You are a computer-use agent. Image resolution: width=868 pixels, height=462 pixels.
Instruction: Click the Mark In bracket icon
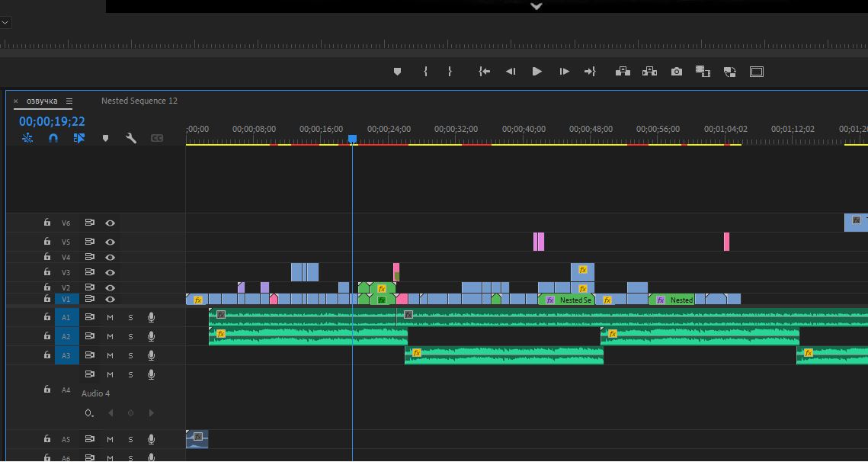[425, 72]
